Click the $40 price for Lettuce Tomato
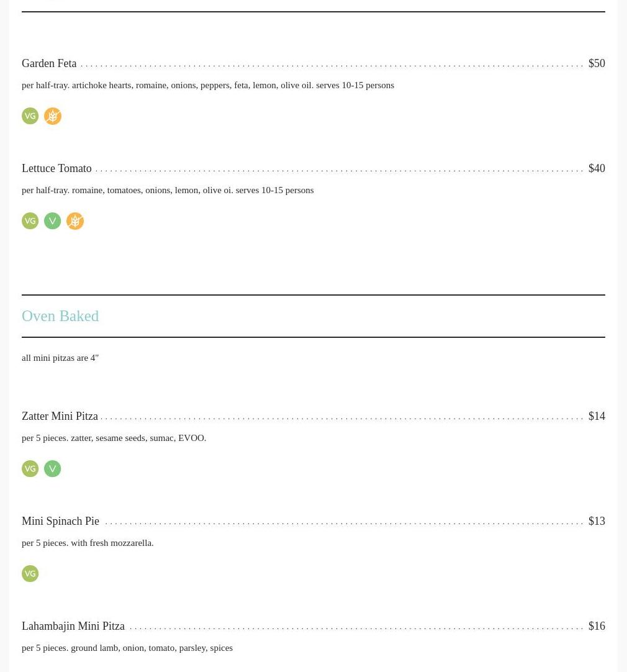Viewport: 627px width, 672px height. (x=596, y=168)
